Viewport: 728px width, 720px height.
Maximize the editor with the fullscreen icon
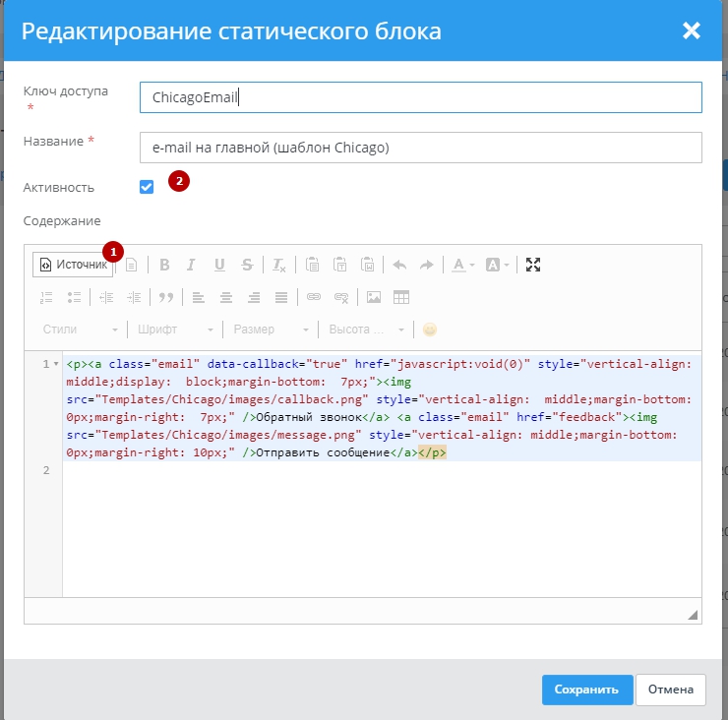click(533, 265)
